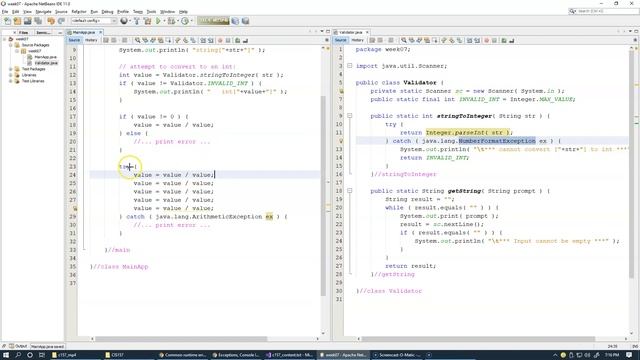Viewport: 640px width, 360px height.
Task: Click Shift Line Right icon in Validator editor
Action: click(x=477, y=40)
